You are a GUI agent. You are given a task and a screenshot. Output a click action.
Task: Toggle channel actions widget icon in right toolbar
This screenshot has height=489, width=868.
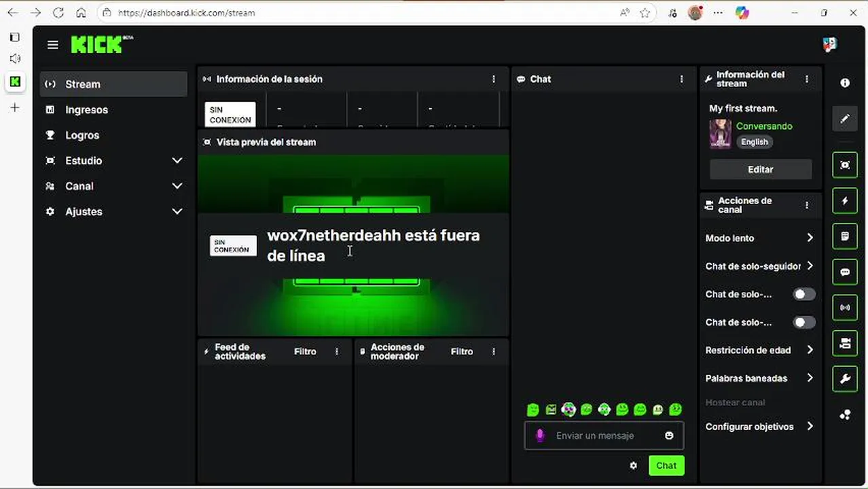845,343
